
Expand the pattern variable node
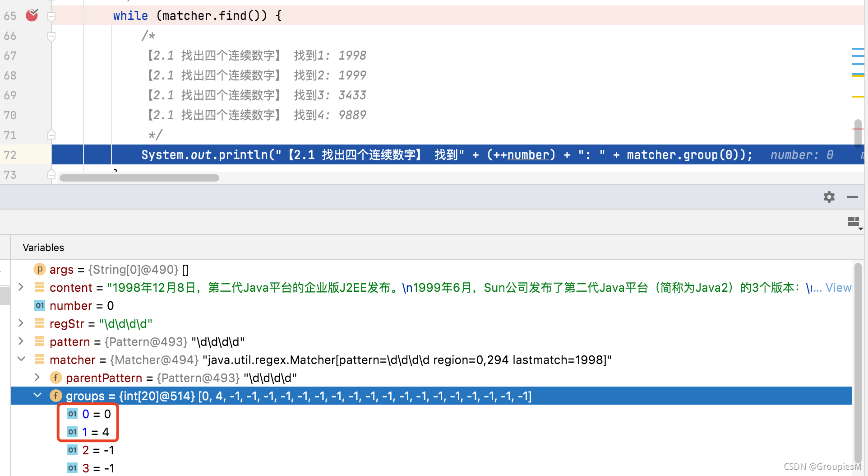click(21, 341)
